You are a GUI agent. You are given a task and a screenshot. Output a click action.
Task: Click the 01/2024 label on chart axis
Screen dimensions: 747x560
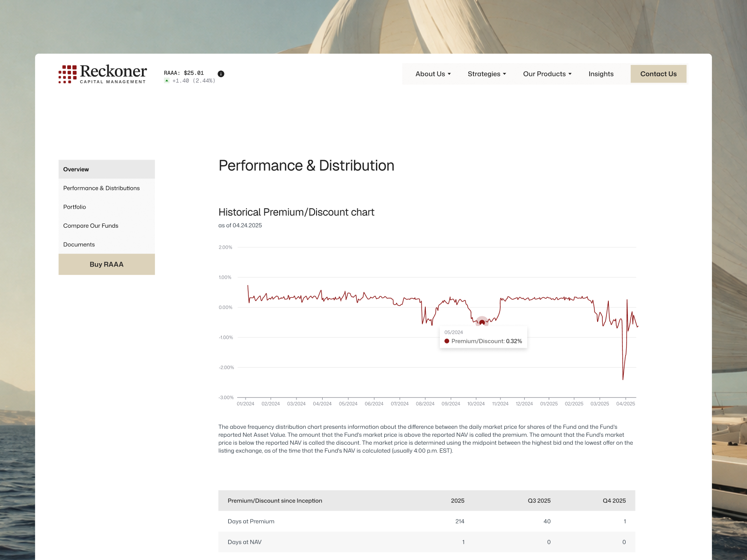(246, 404)
